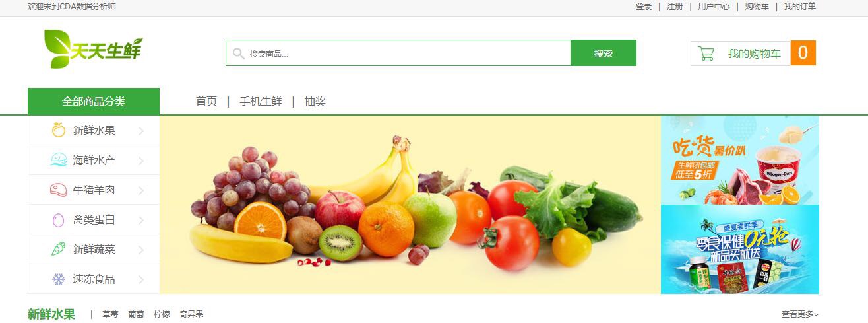Click the orange cart count badge
The height and width of the screenshot is (323, 868).
803,53
